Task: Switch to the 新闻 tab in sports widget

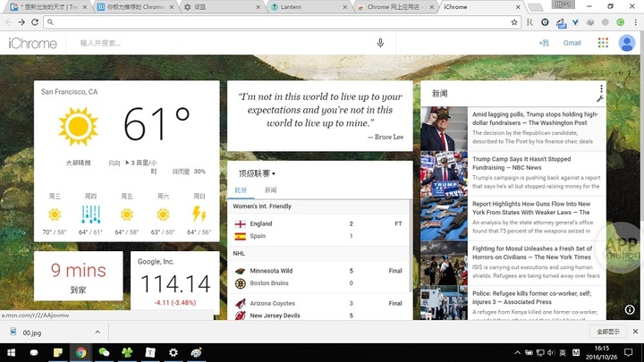Action: 270,190
